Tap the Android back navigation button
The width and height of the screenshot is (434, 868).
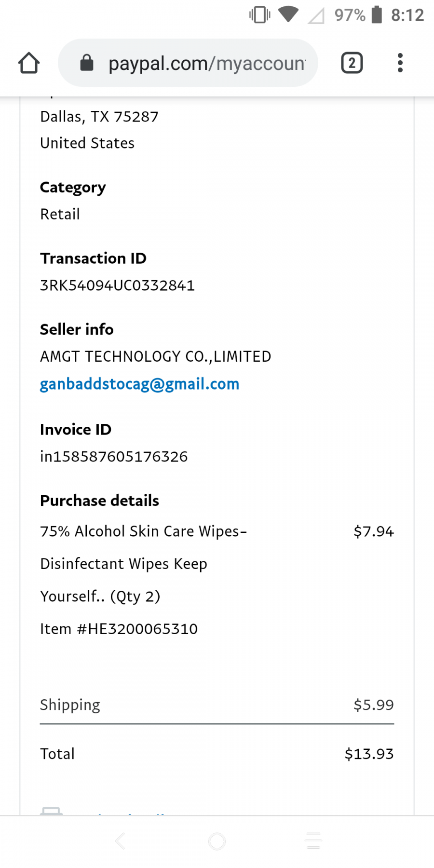pyautogui.click(x=120, y=841)
